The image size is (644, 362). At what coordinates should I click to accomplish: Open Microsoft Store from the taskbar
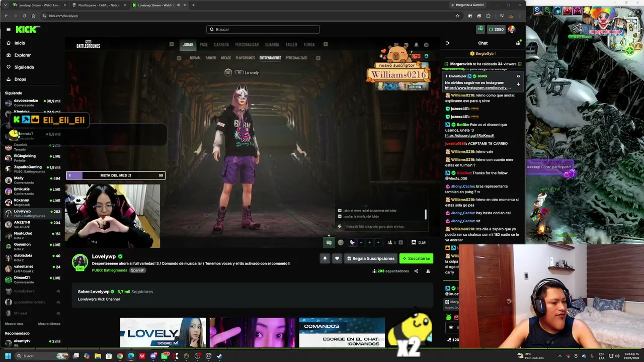109,356
